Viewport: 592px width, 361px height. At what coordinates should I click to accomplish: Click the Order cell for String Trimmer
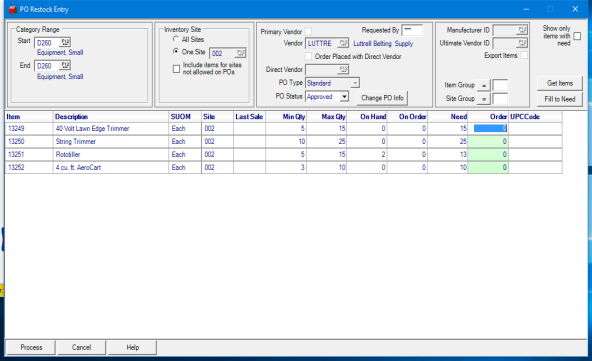(x=488, y=142)
